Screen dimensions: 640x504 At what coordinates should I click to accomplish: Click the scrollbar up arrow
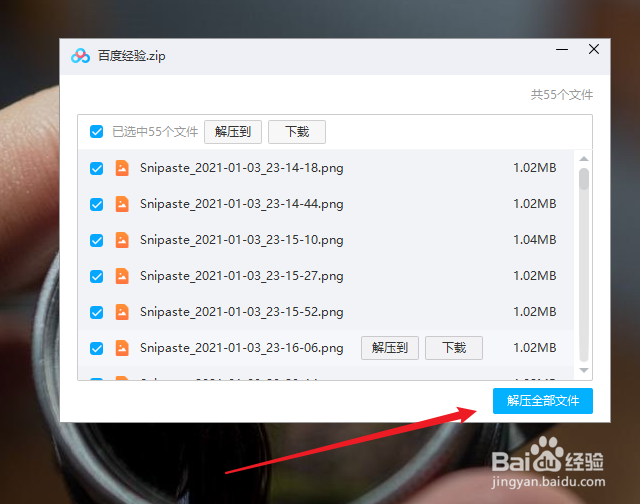[x=584, y=159]
